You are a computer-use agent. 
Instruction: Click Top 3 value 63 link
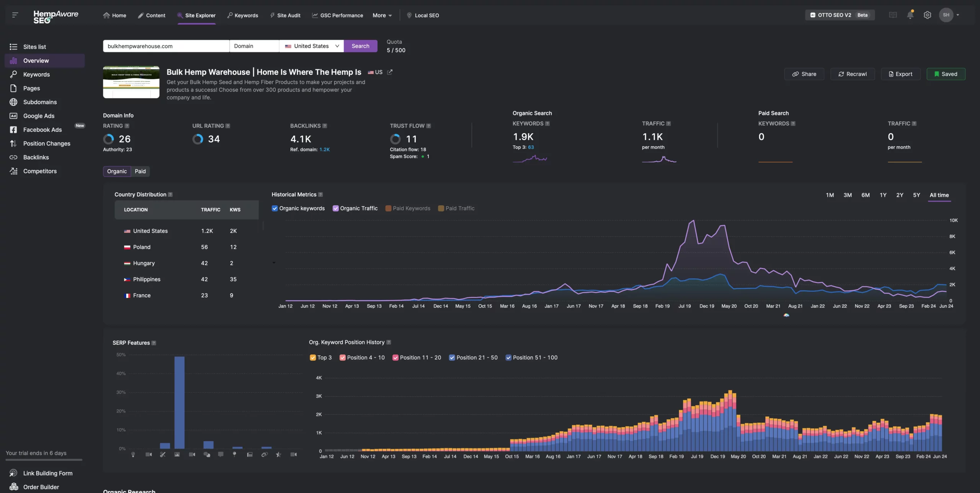click(531, 147)
